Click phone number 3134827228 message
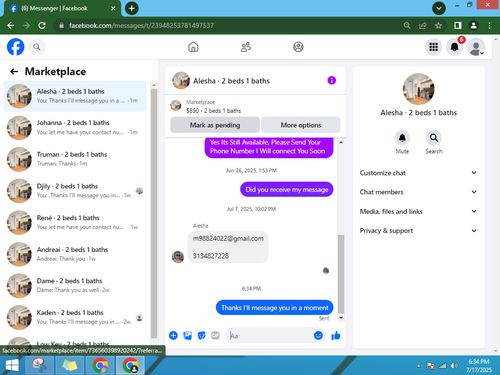Viewport: 500px width, 375px height. (x=211, y=256)
